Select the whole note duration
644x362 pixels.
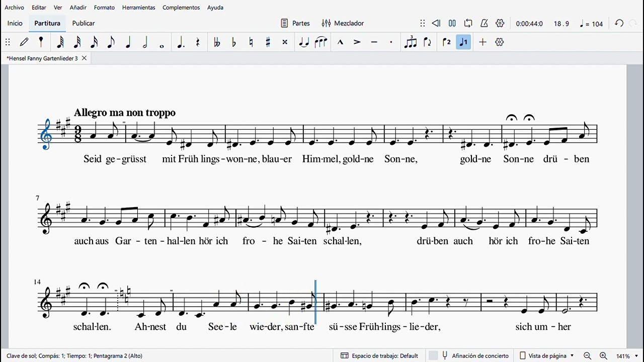click(x=162, y=46)
